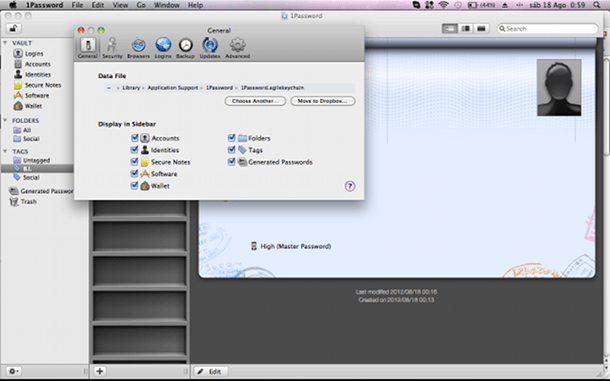The height and width of the screenshot is (381, 610).
Task: Click the 1Password.agilekeychain path segment
Action: pos(272,88)
